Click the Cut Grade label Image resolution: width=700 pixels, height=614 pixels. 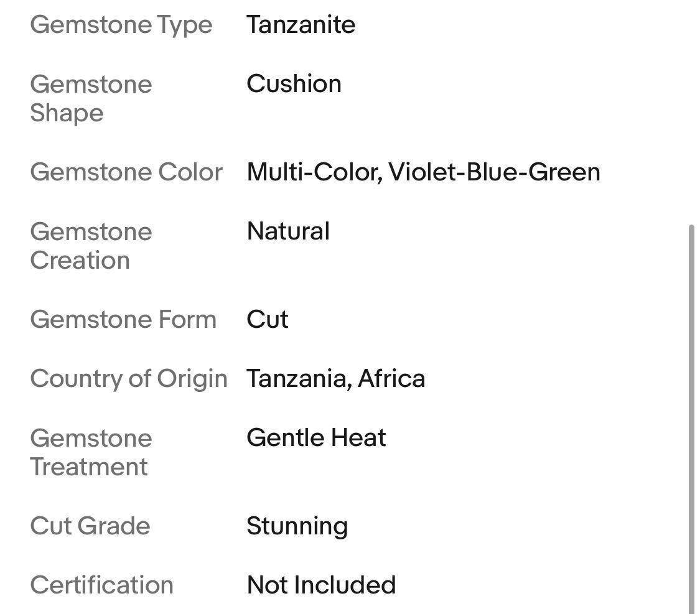click(x=90, y=526)
